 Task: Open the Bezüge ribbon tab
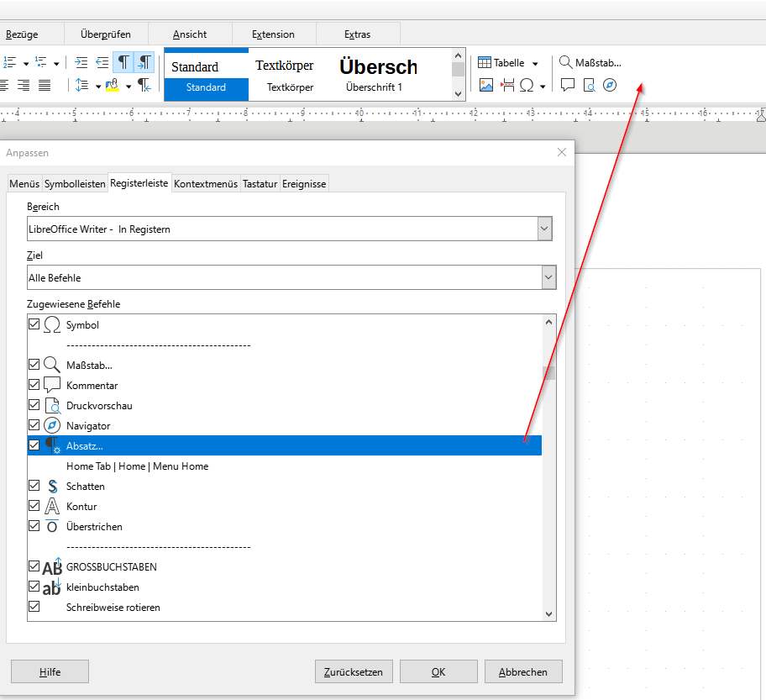(22, 34)
